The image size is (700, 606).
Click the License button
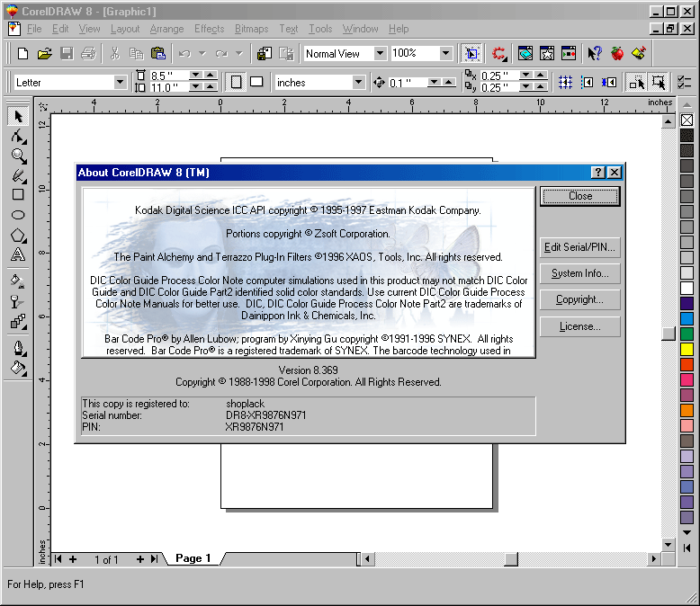[x=580, y=326]
